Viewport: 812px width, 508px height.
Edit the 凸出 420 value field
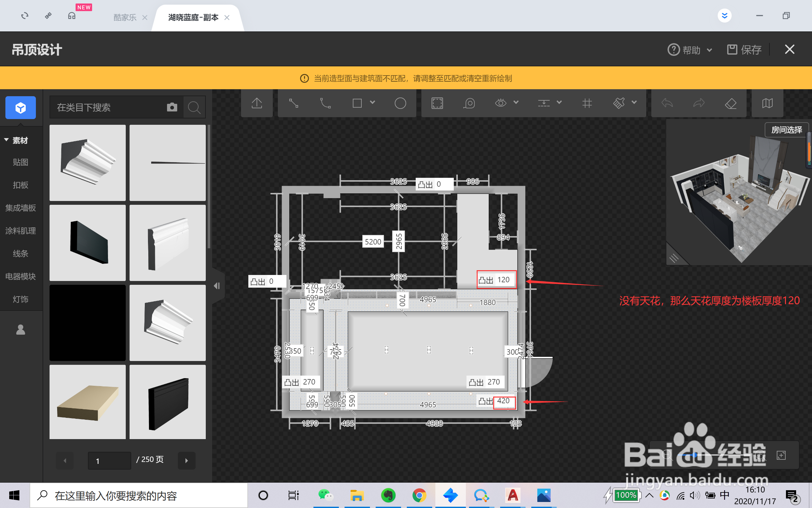coord(505,401)
